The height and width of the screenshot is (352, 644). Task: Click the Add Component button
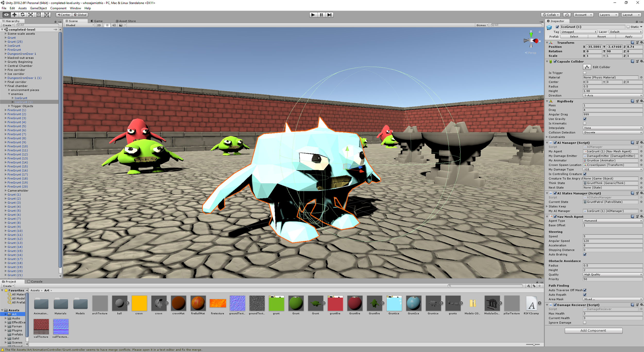tap(593, 330)
